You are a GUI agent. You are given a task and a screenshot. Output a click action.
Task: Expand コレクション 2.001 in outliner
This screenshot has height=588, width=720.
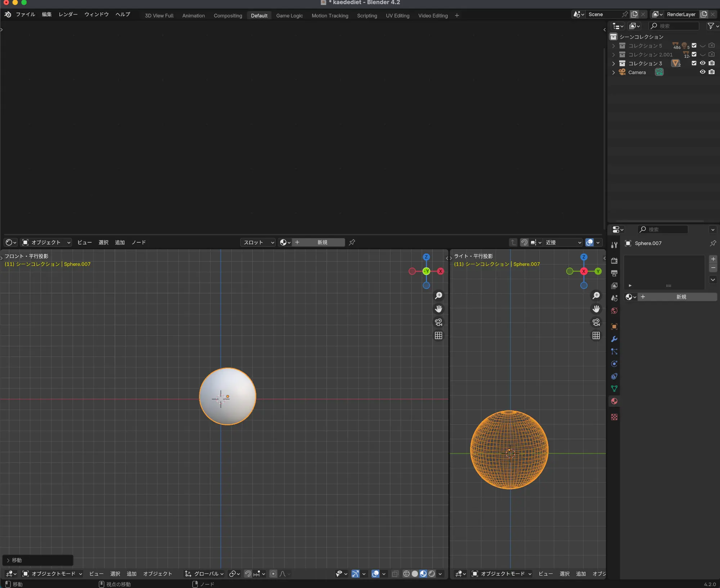(613, 55)
